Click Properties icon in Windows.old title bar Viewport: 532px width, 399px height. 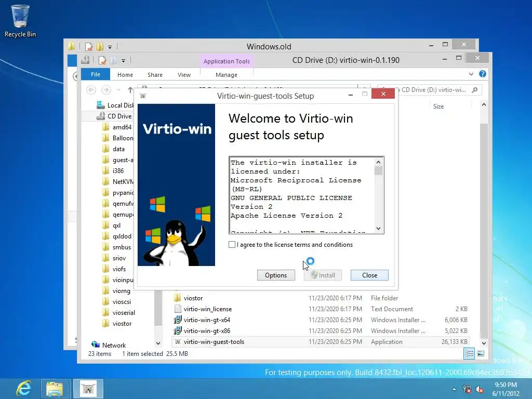click(89, 46)
